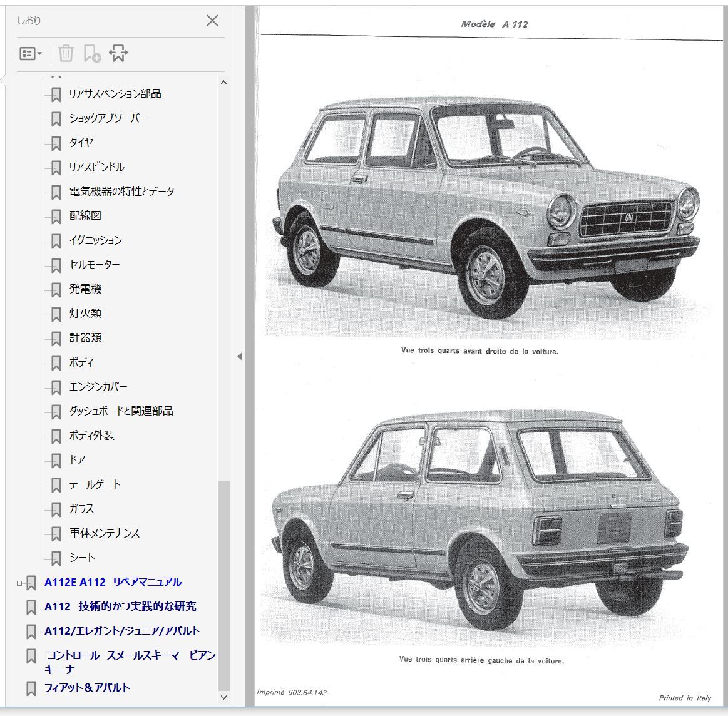Open the A112 技術的かつ実践的な研究 bookmark
The width and height of the screenshot is (728, 716).
(x=120, y=606)
